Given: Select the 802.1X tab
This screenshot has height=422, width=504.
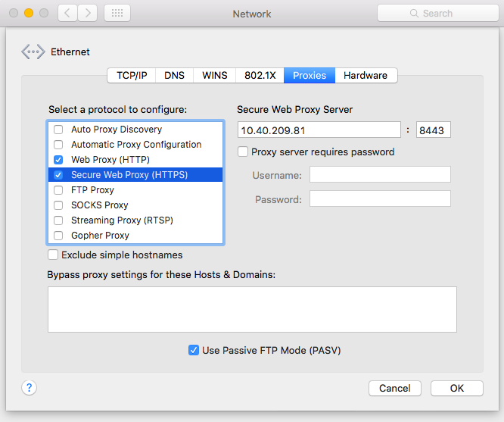Looking at the screenshot, I should point(260,75).
